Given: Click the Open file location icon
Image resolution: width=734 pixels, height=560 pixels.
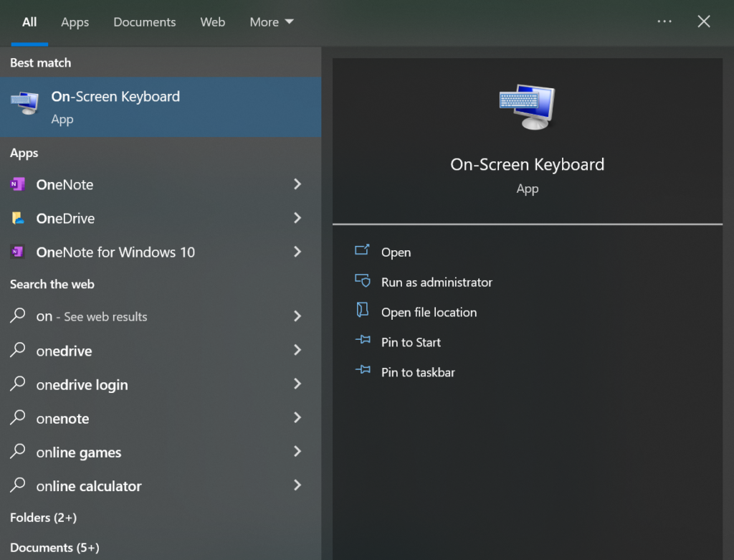Looking at the screenshot, I should (x=362, y=311).
